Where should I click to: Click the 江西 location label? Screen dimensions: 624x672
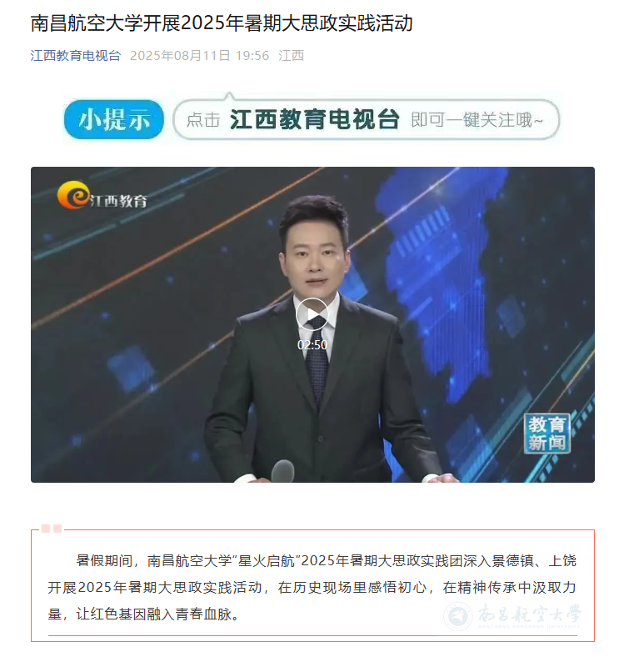pyautogui.click(x=292, y=56)
